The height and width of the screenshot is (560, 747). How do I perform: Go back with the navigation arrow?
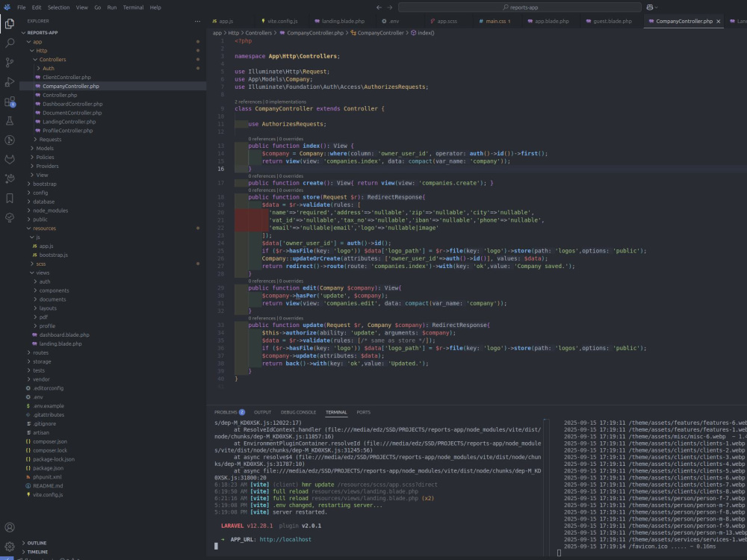click(379, 7)
